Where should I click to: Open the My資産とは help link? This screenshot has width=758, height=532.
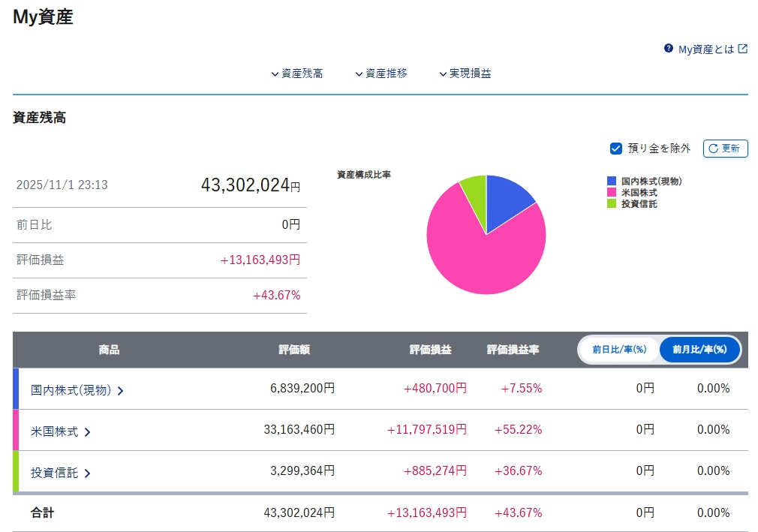coord(705,50)
